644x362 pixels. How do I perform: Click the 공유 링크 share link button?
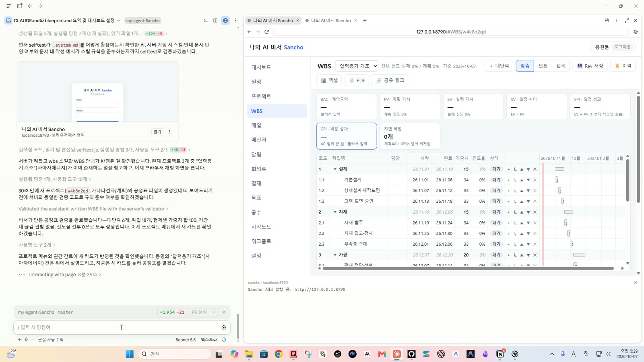[390, 80]
